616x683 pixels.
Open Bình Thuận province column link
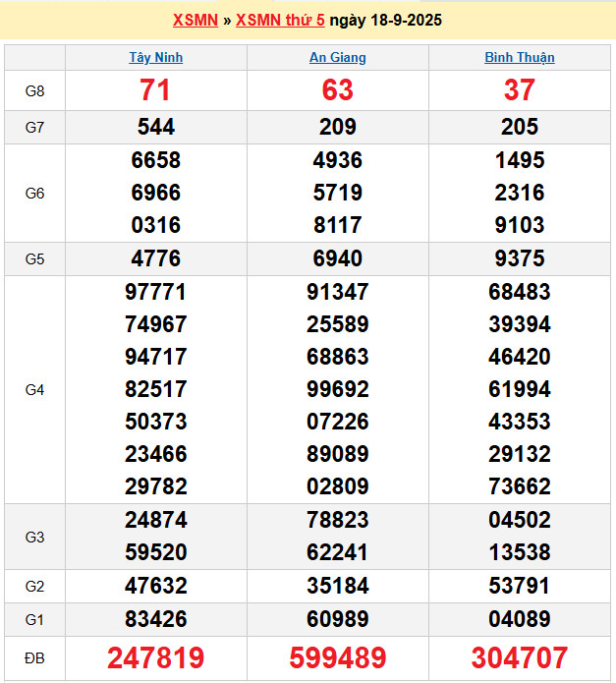519,58
